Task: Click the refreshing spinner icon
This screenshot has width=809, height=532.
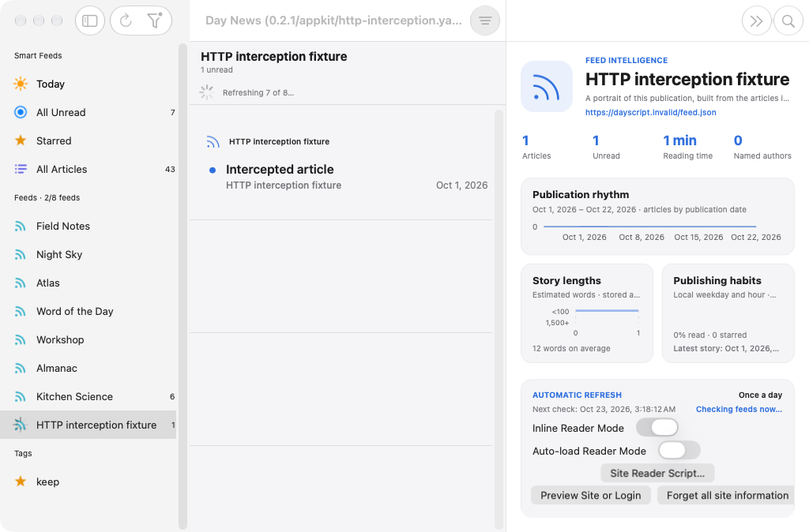Action: pyautogui.click(x=207, y=92)
